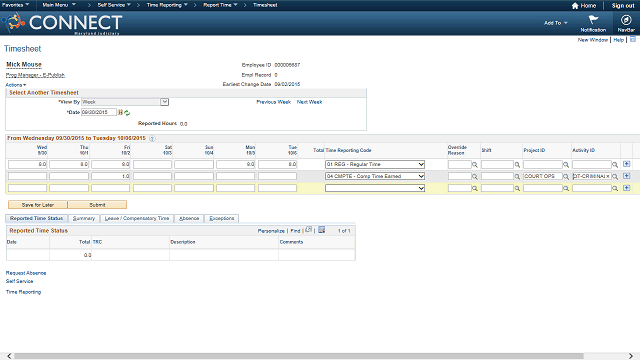Click the Save for Later button
Screen dimensions: 640x360
coord(38,205)
